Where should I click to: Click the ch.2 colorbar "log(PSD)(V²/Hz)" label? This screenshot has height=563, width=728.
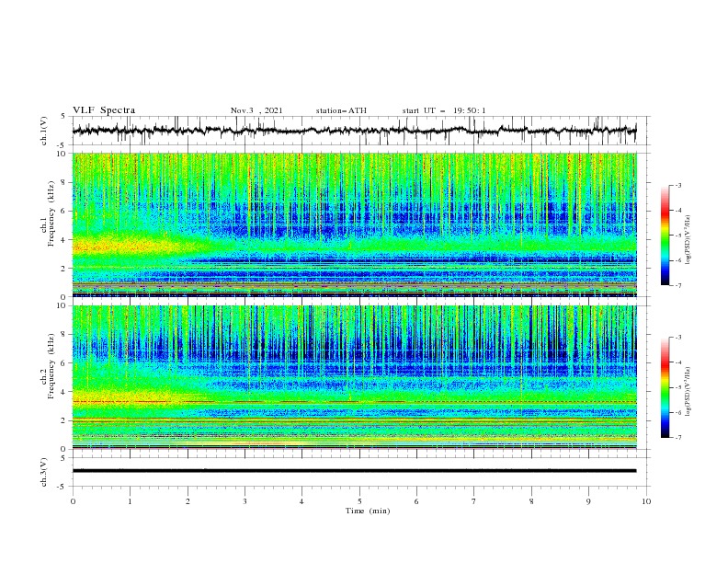688,392
